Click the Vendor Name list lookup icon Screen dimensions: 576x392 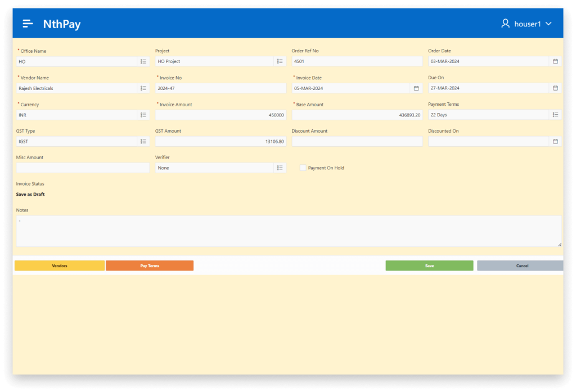143,88
